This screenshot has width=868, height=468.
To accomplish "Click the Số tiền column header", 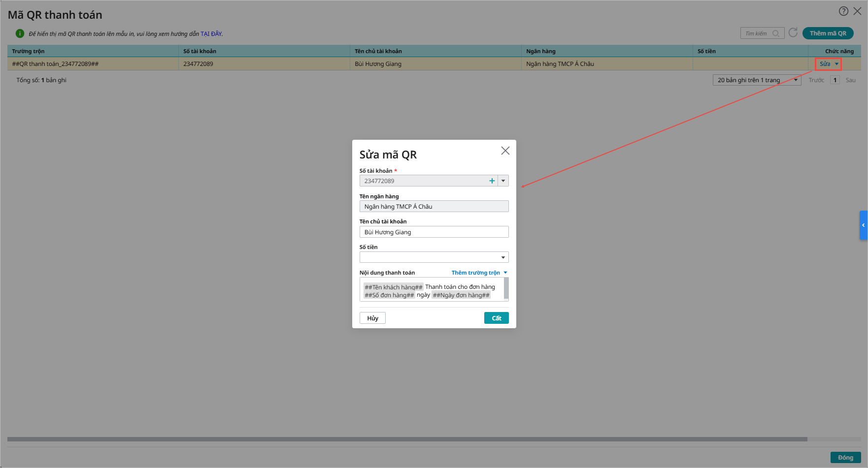I will tap(750, 51).
